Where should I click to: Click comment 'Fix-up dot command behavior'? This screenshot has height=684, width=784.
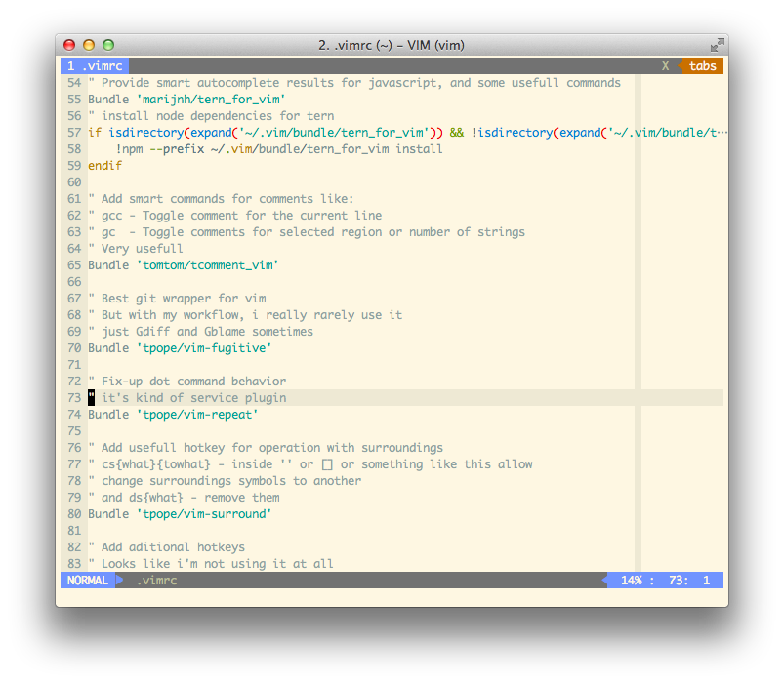194,382
